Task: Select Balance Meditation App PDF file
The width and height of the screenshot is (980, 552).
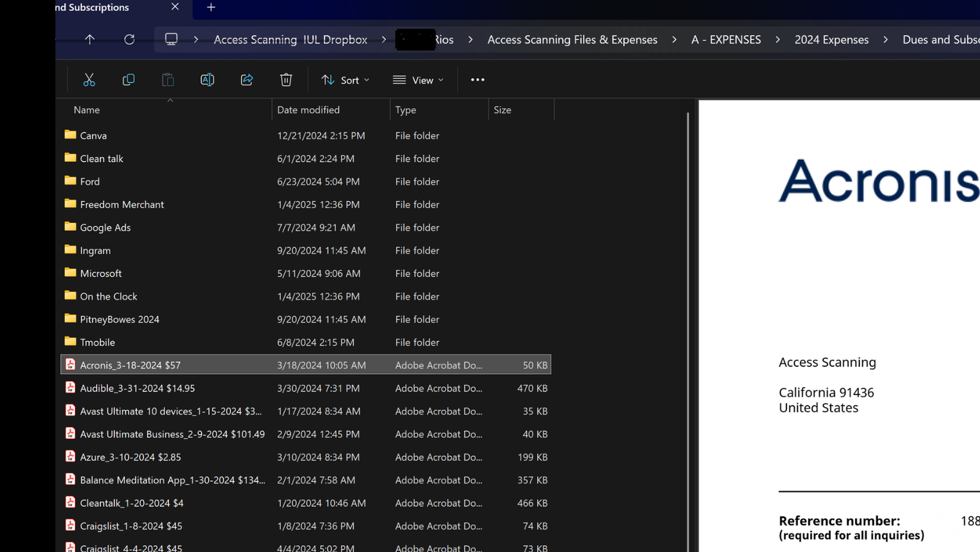Action: [x=306, y=480]
